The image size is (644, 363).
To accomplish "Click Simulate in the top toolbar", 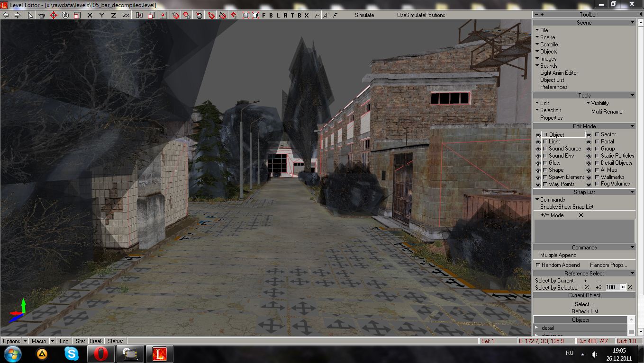I will click(364, 15).
